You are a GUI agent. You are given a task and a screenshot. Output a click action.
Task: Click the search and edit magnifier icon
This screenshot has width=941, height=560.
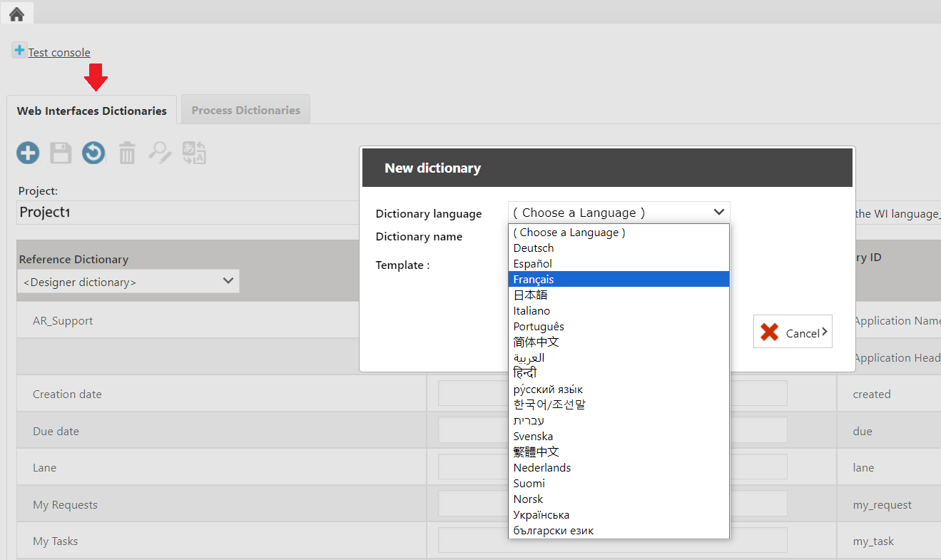coord(160,153)
